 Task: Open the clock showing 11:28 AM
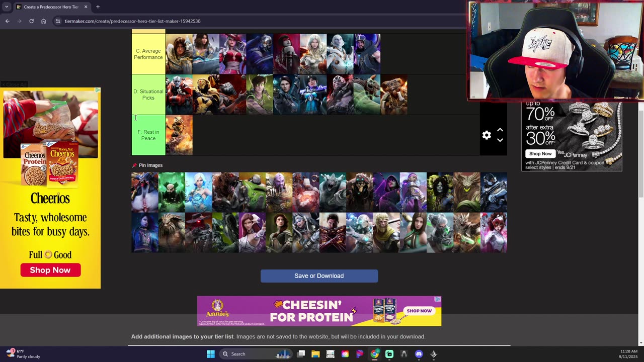point(629,354)
